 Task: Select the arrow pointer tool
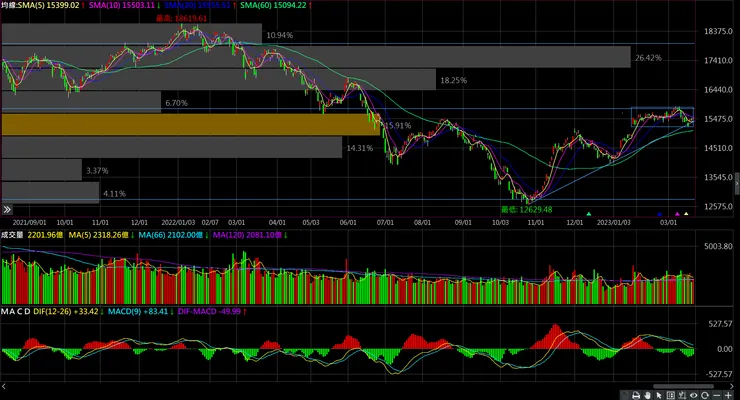659,395
